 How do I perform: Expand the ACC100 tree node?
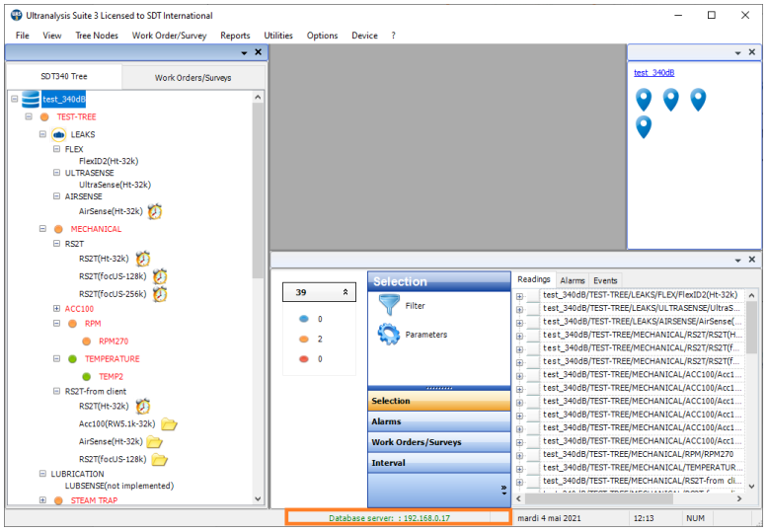pyautogui.click(x=56, y=309)
